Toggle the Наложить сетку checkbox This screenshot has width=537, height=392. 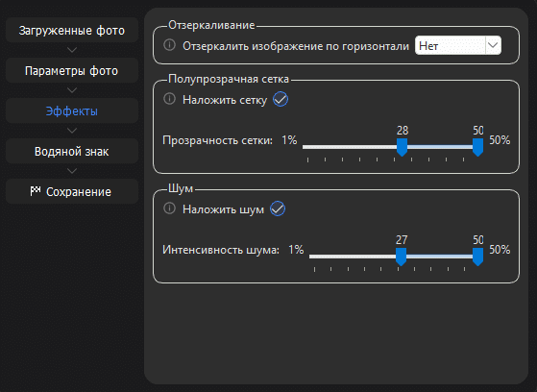tap(281, 99)
